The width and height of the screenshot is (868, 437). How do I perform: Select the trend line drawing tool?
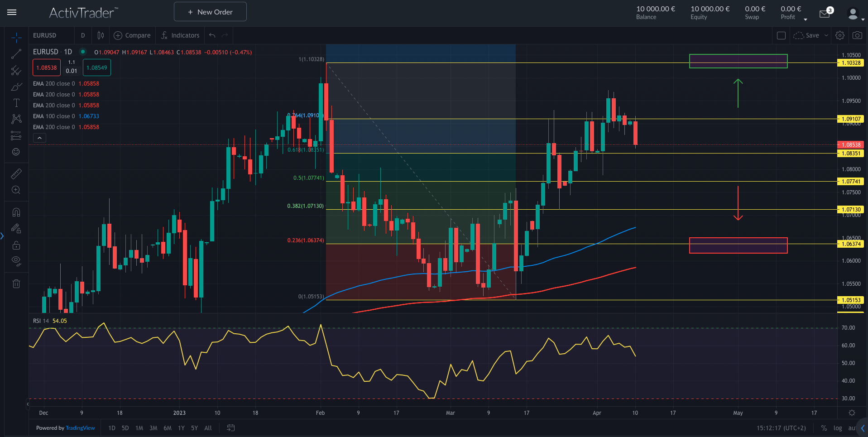click(16, 54)
